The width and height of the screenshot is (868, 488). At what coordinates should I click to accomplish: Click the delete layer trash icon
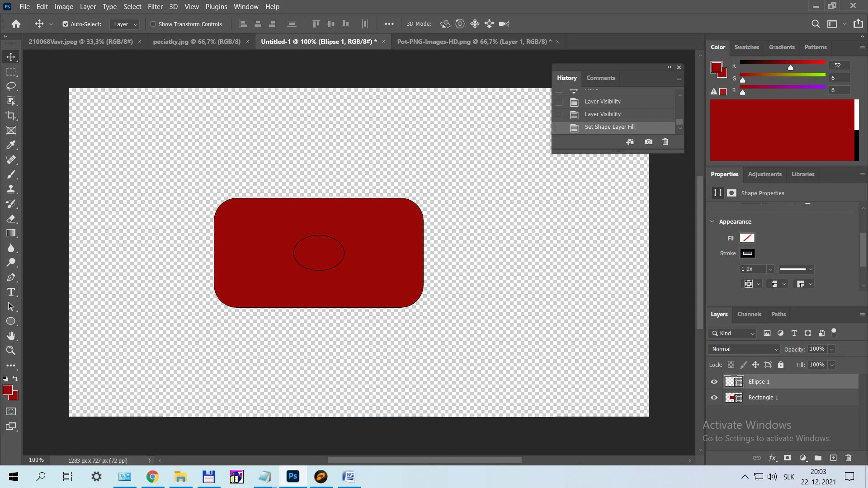click(848, 458)
